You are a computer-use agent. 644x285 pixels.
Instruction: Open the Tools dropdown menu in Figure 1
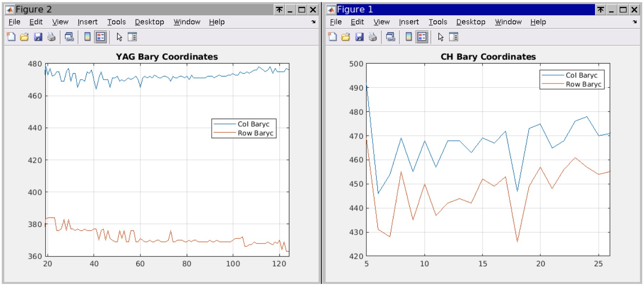[x=438, y=22]
